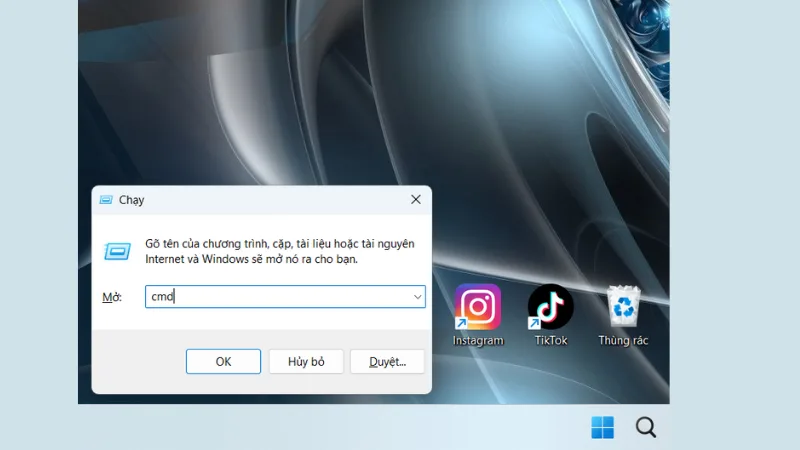The width and height of the screenshot is (800, 450).
Task: Open the Windows Start menu button
Action: coord(602,428)
